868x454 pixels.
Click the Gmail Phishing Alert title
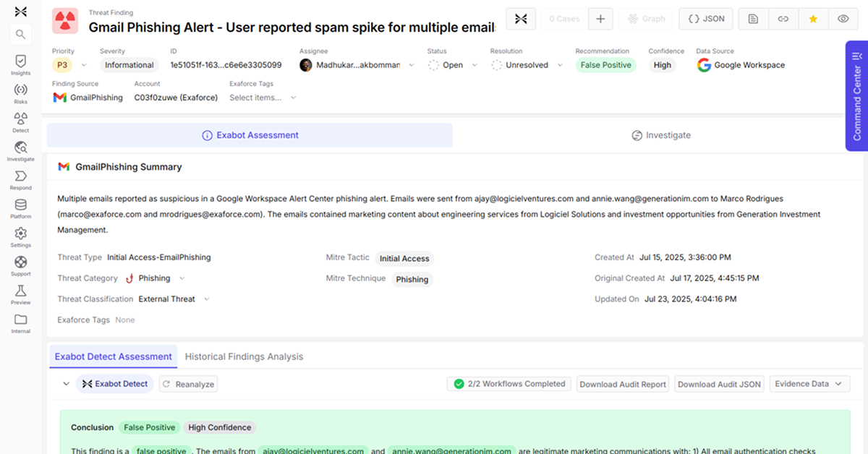[292, 28]
